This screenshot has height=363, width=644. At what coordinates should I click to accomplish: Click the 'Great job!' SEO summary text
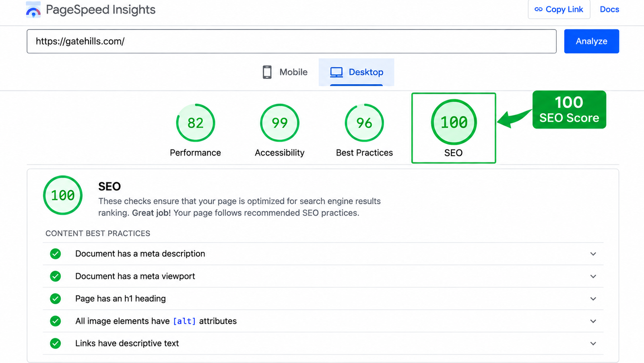click(151, 213)
